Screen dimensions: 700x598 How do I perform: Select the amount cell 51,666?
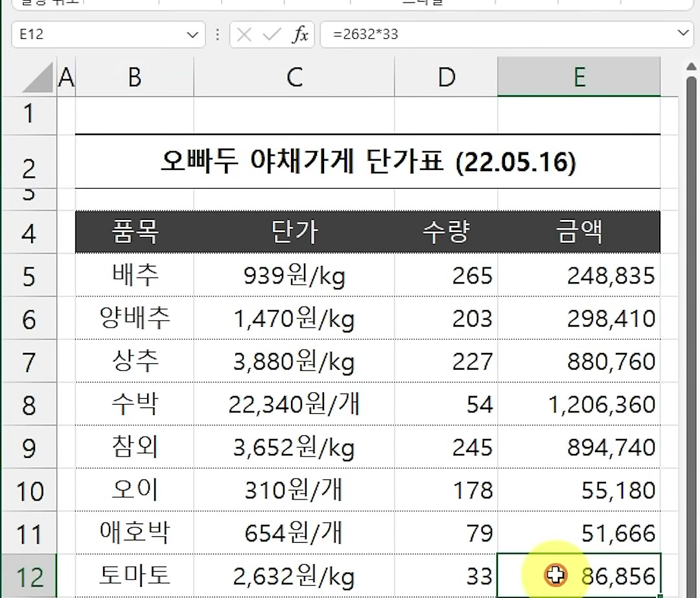coord(579,532)
